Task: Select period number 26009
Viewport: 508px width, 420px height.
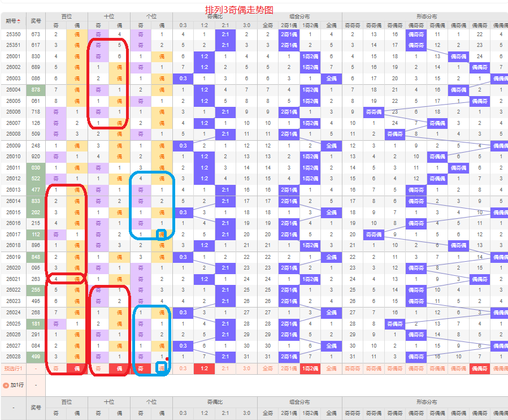Action: [14, 146]
